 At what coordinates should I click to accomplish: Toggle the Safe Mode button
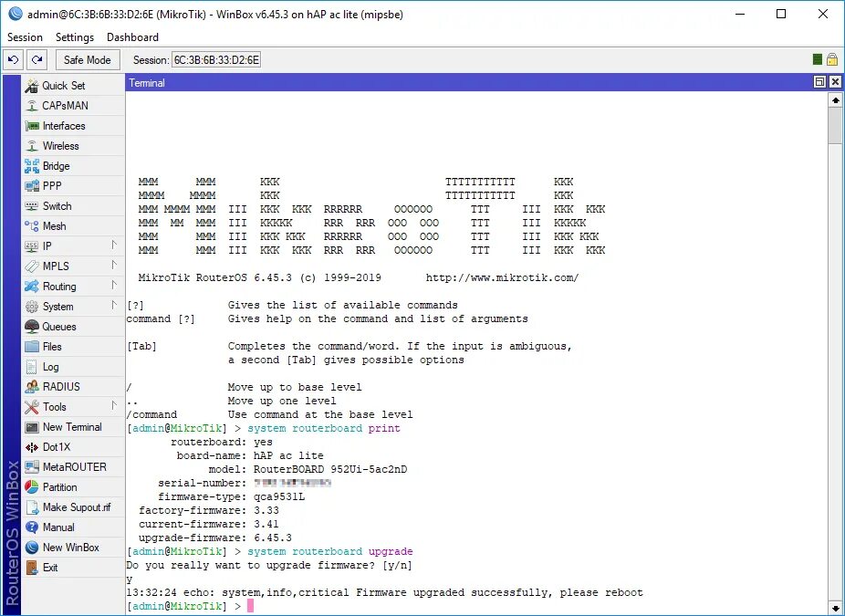coord(88,60)
